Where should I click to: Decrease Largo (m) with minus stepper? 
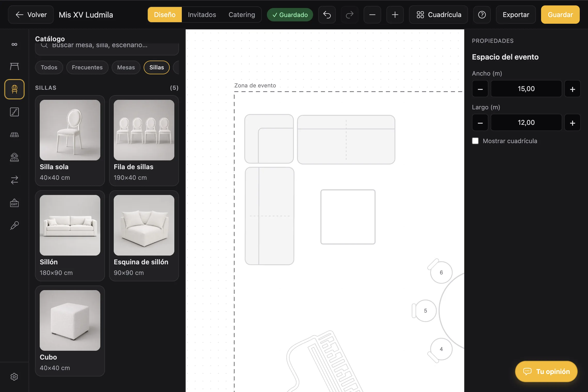[480, 123]
